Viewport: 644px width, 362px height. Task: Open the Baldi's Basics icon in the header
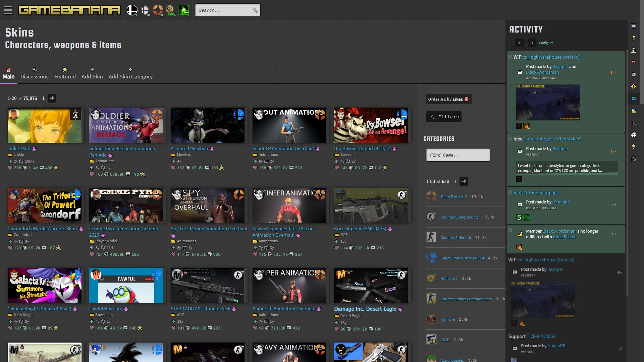click(170, 9)
